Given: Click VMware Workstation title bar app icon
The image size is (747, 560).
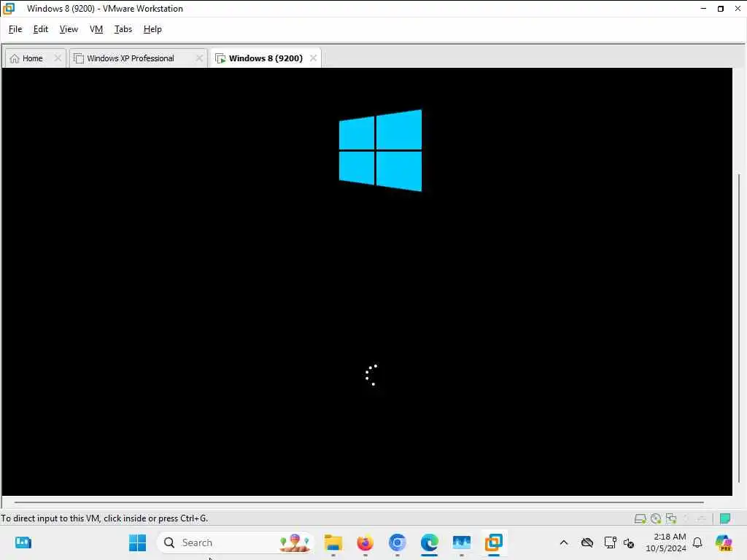Looking at the screenshot, I should coord(9,9).
